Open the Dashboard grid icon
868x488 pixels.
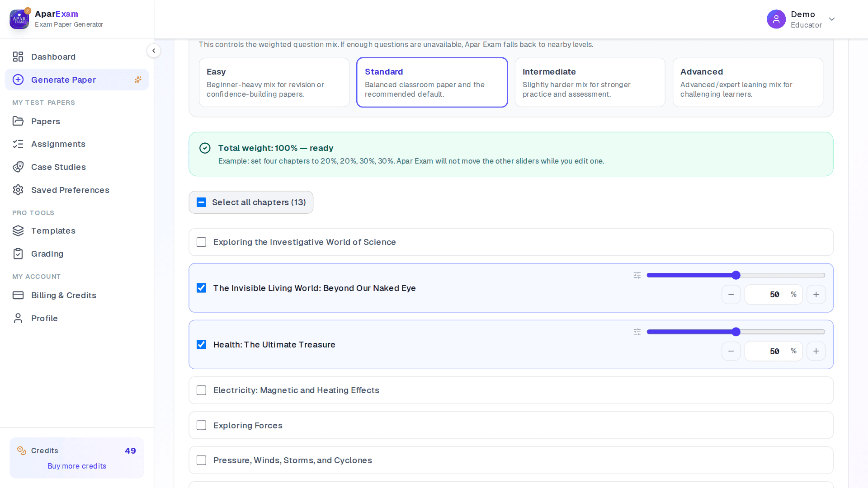(x=18, y=56)
